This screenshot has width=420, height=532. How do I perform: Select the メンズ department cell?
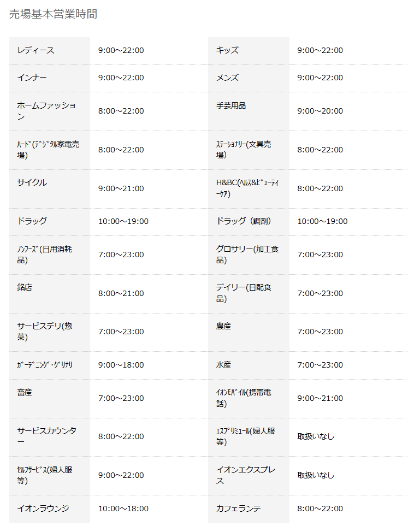[x=227, y=78]
